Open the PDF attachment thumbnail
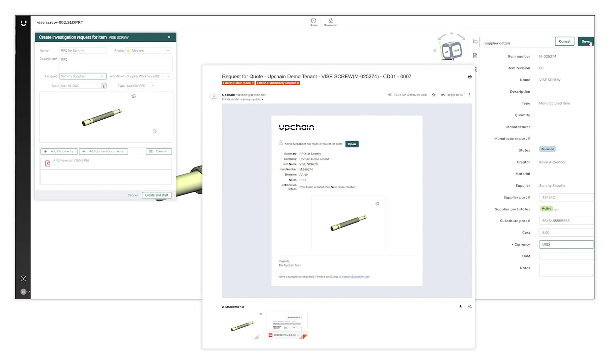610x364 pixels. pyautogui.click(x=287, y=325)
